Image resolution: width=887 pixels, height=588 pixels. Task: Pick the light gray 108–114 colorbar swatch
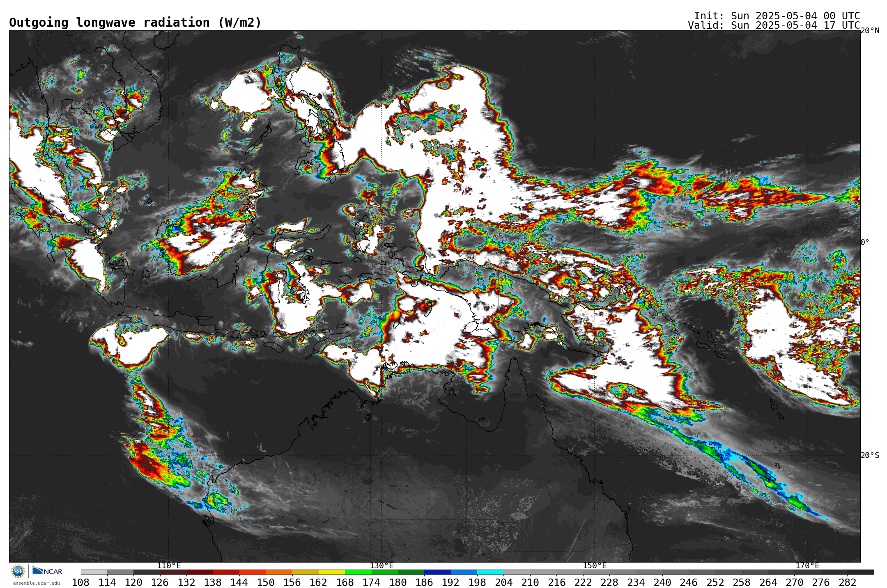[x=94, y=572]
